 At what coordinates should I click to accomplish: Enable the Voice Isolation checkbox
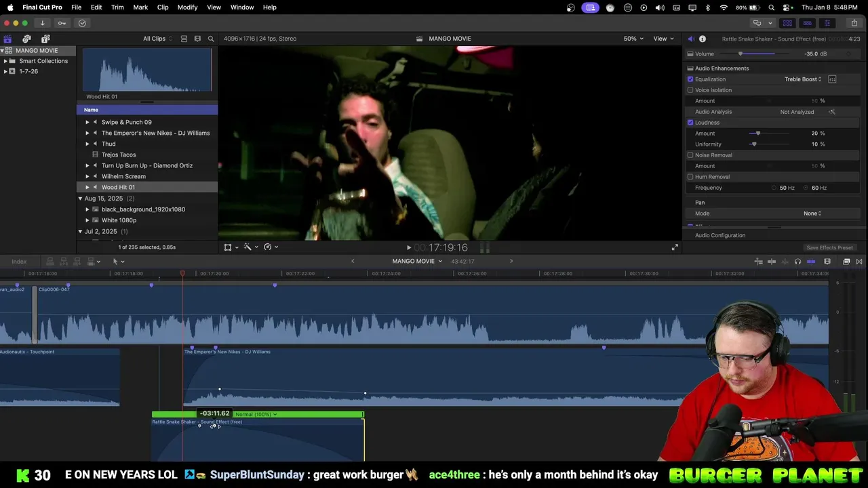click(x=690, y=90)
